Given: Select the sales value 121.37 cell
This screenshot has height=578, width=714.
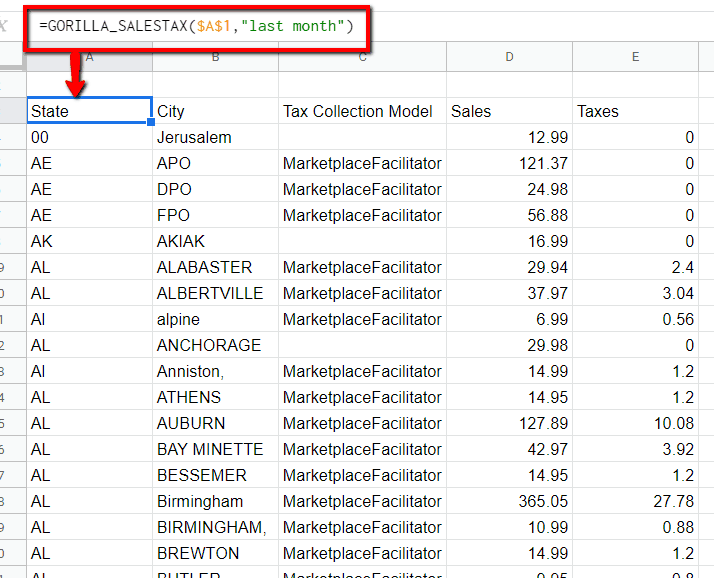Looking at the screenshot, I should click(x=509, y=163).
